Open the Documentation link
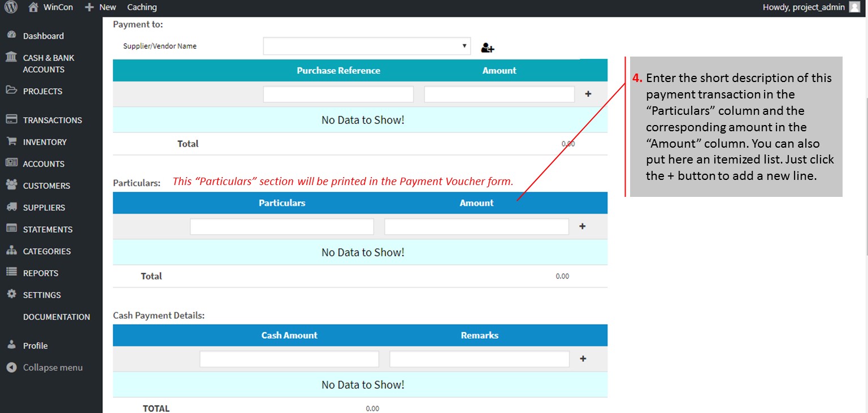Image resolution: width=868 pixels, height=413 pixels. [57, 317]
